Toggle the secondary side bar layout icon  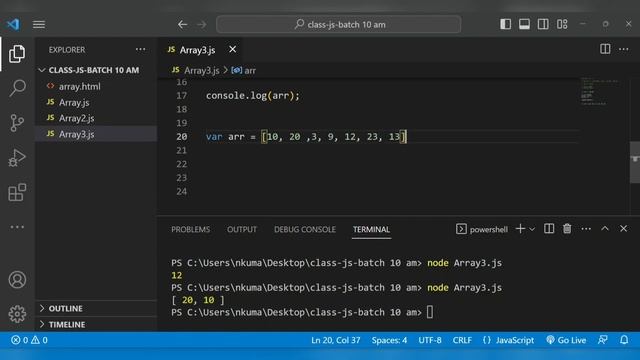[543, 24]
